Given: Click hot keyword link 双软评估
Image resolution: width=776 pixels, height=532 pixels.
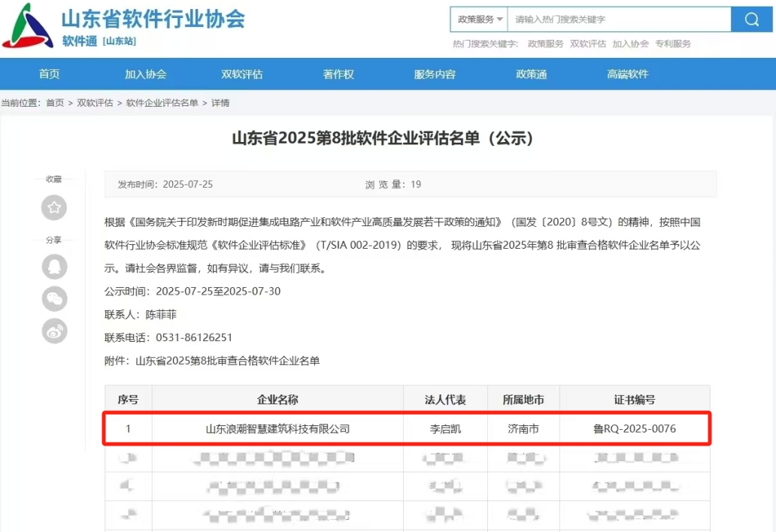Looking at the screenshot, I should coord(588,44).
